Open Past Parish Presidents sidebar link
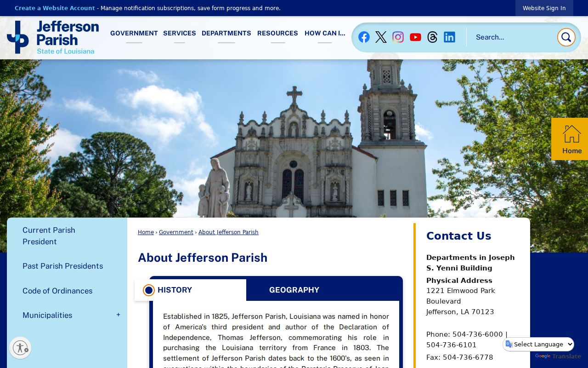This screenshot has height=368, width=588. 62,266
